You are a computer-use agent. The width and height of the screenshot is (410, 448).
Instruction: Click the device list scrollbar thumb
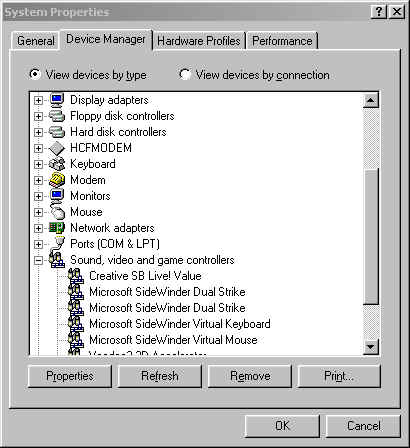pos(371,237)
